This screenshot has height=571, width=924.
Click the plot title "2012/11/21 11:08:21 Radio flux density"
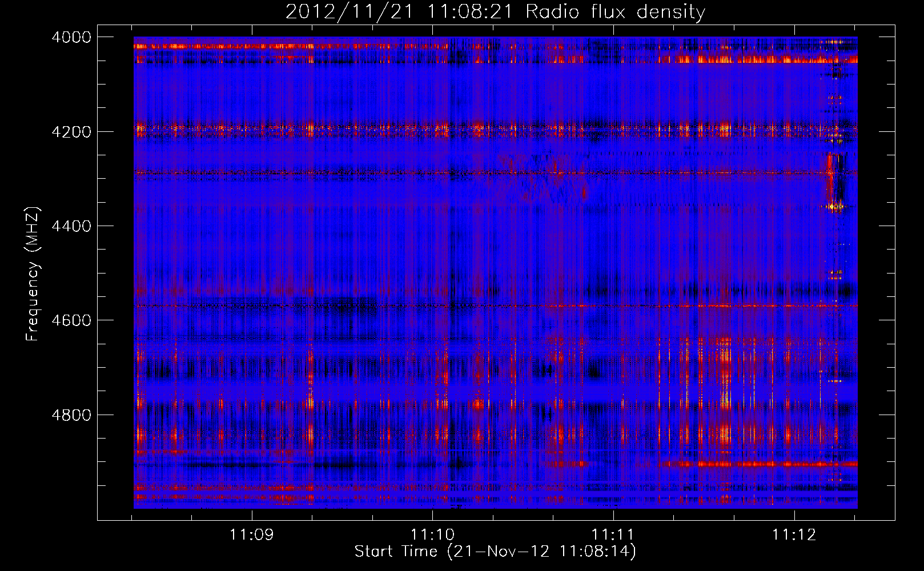[x=495, y=12]
